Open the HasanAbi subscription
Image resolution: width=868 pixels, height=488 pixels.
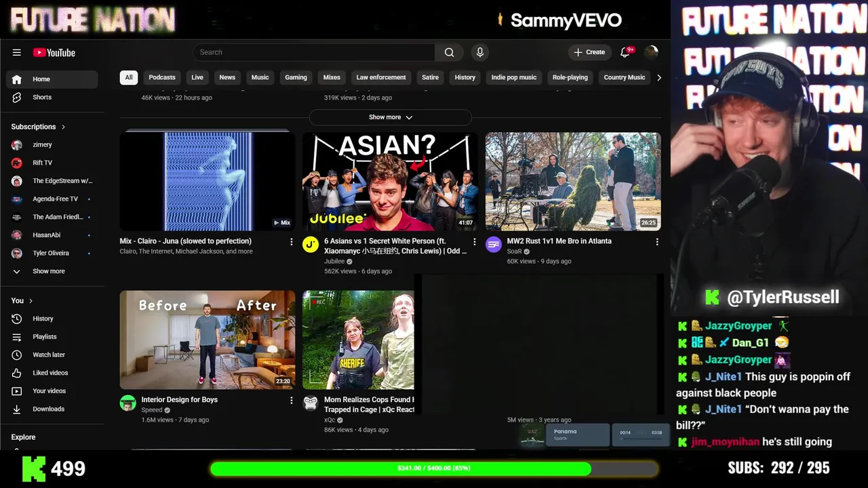[x=52, y=235]
